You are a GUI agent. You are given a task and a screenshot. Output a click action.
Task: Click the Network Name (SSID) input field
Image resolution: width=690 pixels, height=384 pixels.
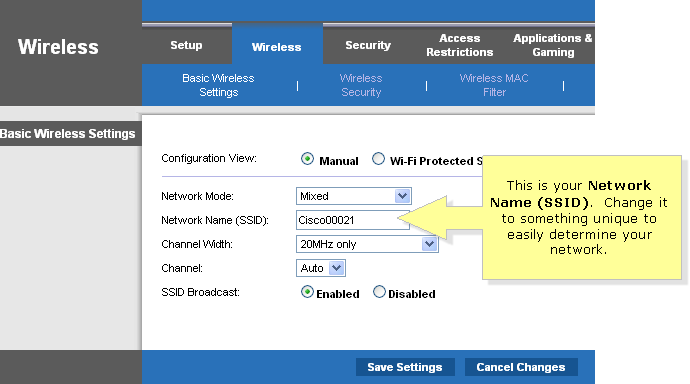pos(352,220)
